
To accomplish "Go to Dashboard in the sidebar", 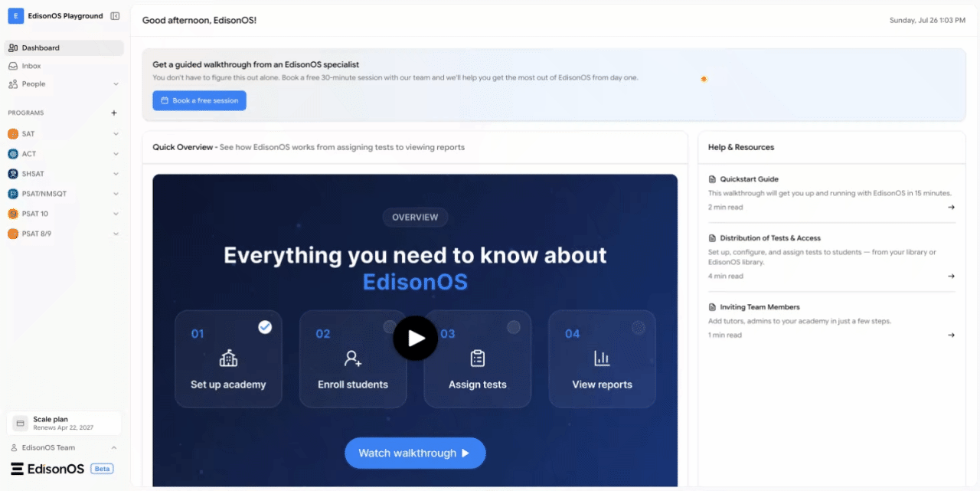I will click(64, 47).
